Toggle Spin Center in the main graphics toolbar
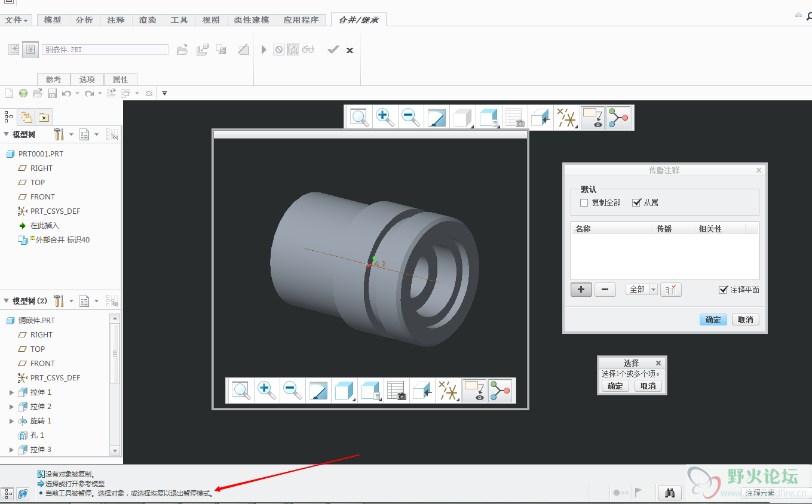The width and height of the screenshot is (812, 504). [618, 117]
